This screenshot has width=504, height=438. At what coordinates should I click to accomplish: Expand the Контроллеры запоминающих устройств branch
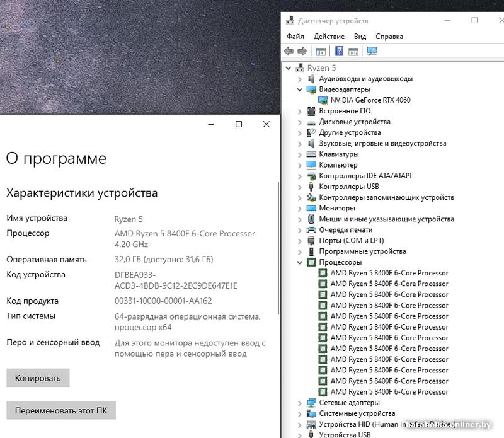point(300,198)
